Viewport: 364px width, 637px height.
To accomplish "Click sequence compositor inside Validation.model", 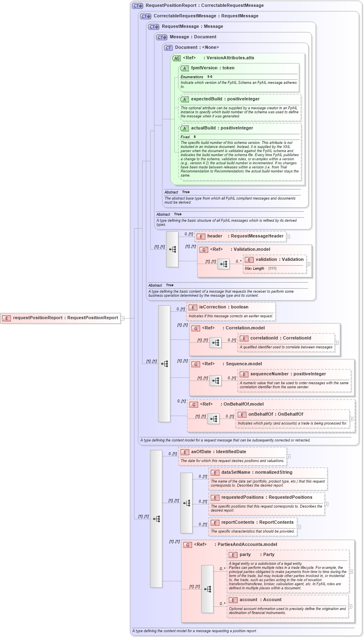I will (223, 264).
